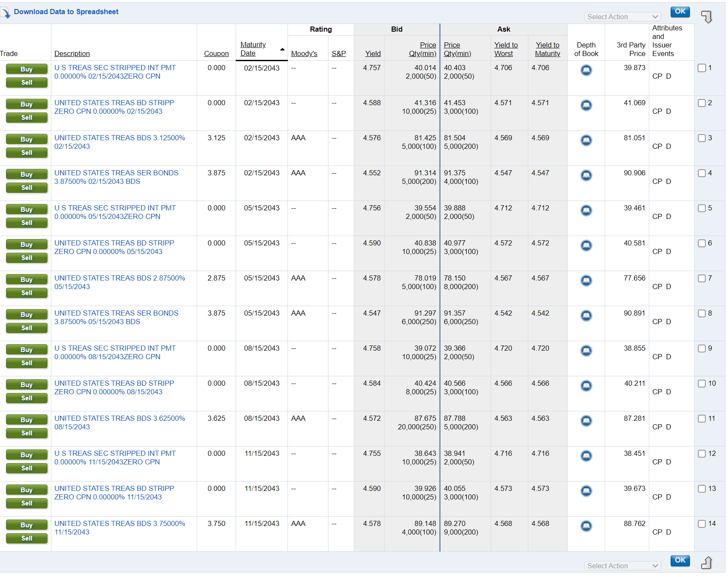Open Depth of Book for row 14
This screenshot has height=576, width=728.
point(586,526)
